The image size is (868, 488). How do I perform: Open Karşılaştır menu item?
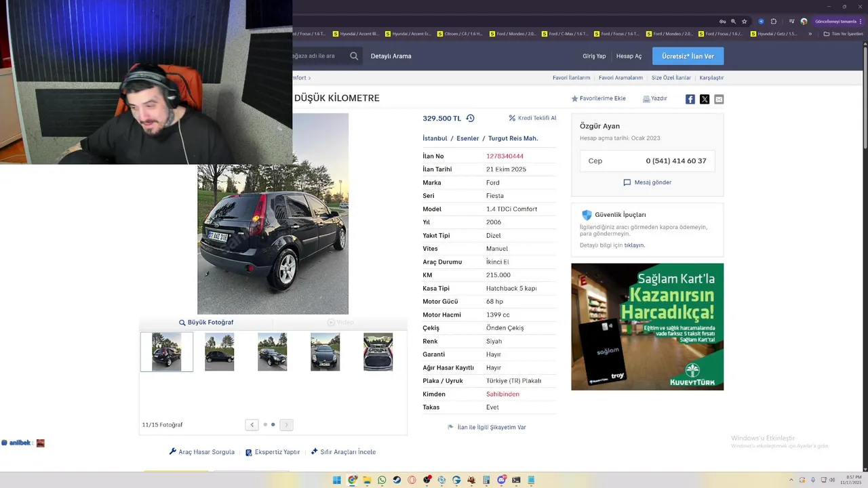[x=711, y=78]
